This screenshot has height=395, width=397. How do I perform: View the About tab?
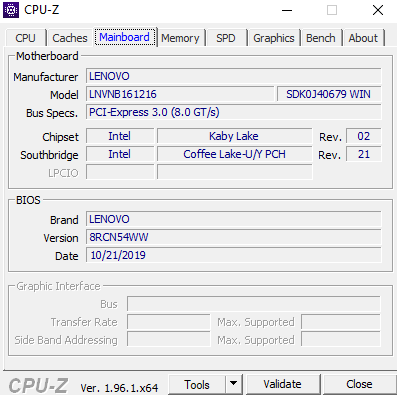363,38
